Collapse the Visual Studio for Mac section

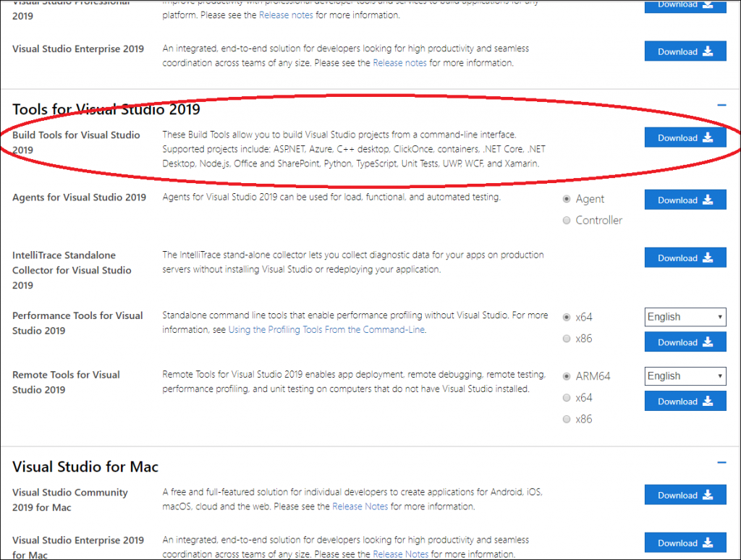point(721,462)
